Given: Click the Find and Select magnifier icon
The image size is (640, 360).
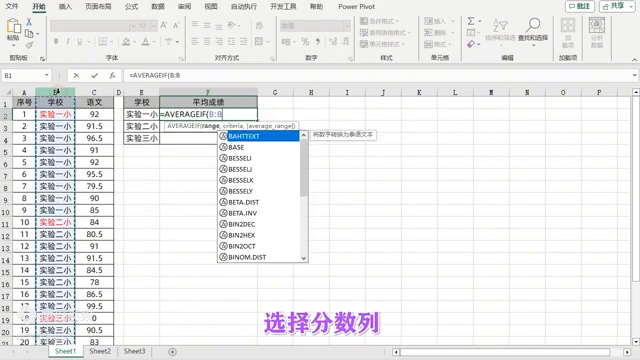Looking at the screenshot, I should (533, 25).
